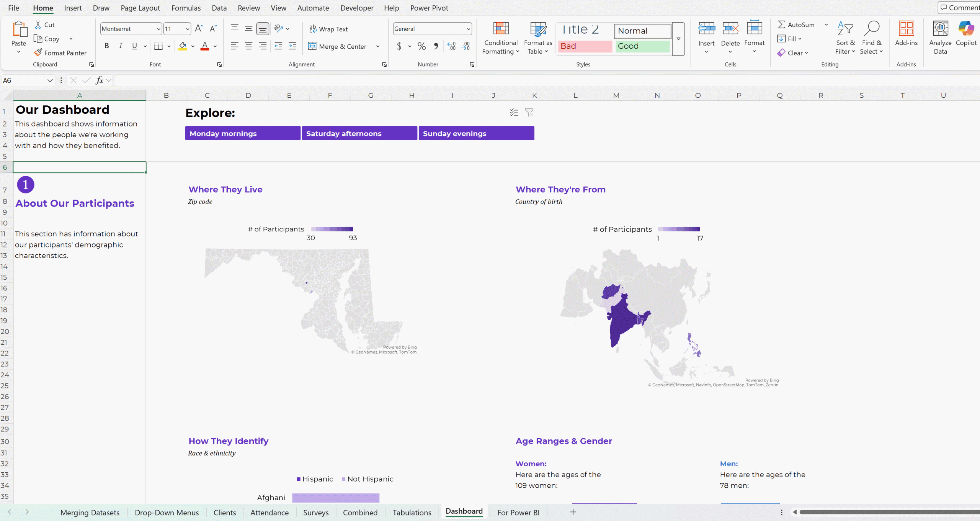The height and width of the screenshot is (521, 980).
Task: Click the Format Painter brush icon
Action: click(x=38, y=53)
